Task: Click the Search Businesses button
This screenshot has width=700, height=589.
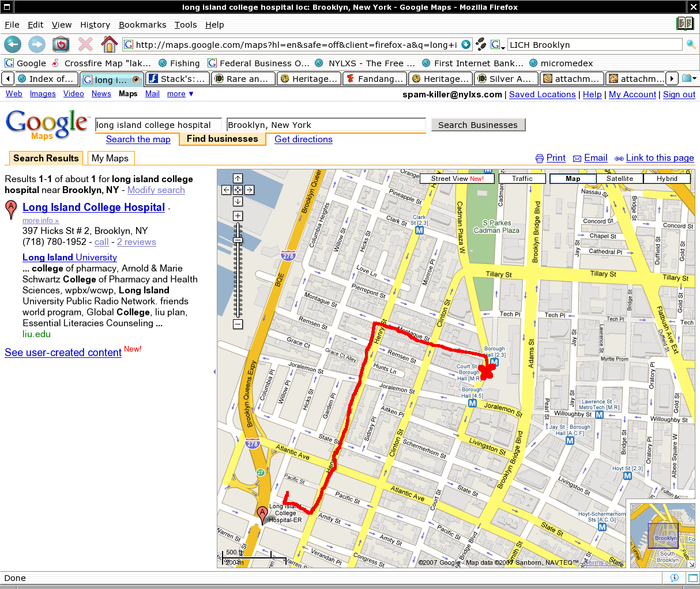Action: pyautogui.click(x=478, y=125)
